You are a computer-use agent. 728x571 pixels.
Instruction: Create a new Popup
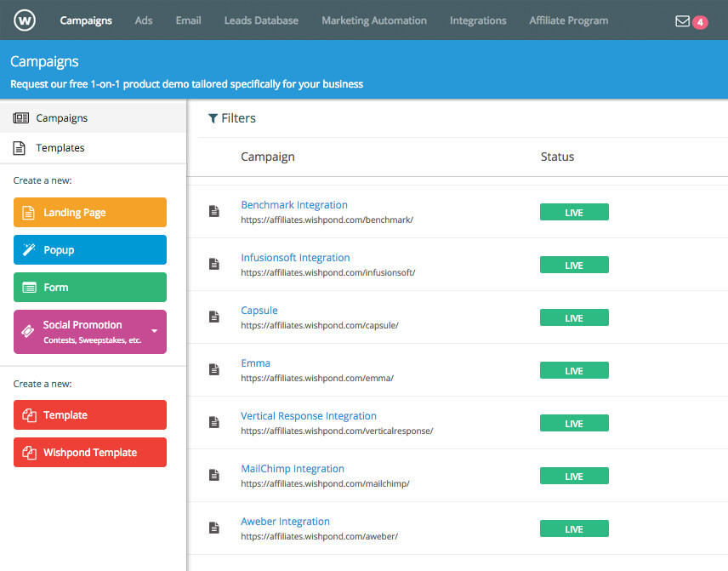pos(90,250)
